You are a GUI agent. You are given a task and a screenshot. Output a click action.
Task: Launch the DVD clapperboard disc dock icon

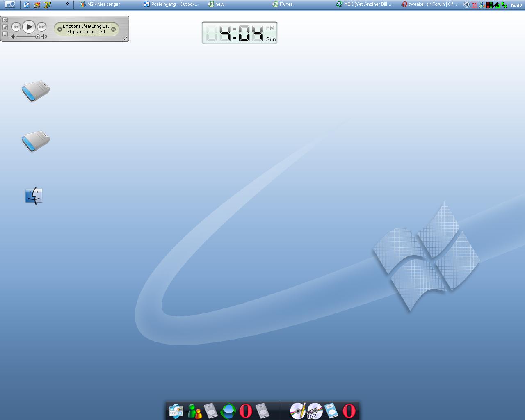click(x=315, y=411)
